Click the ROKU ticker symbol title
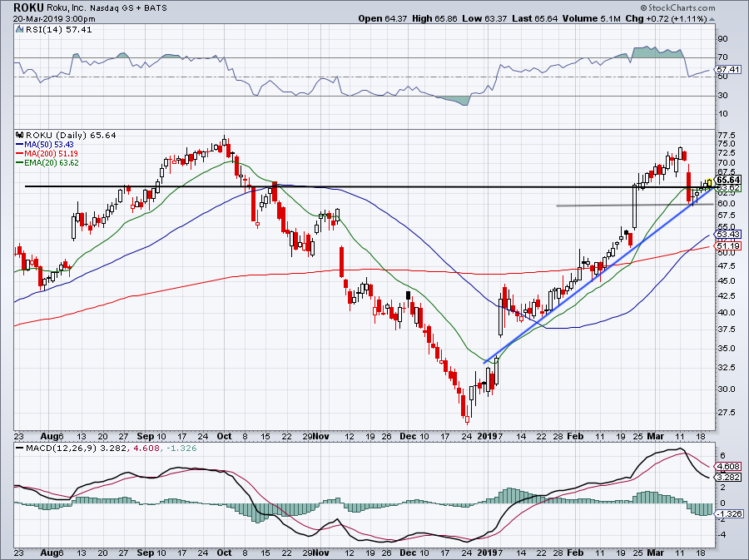This screenshot has width=749, height=560. pos(28,7)
